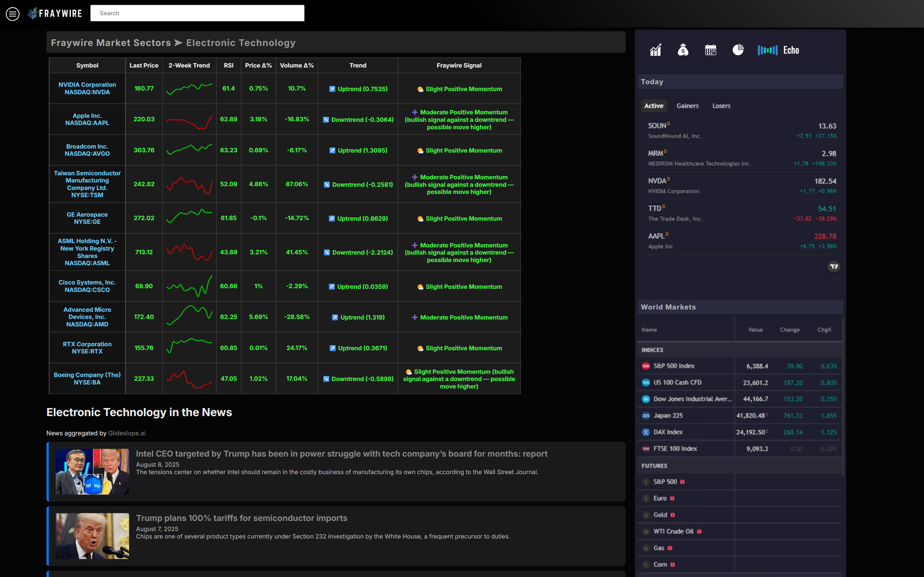Click the uptrend arrow icon for GE Aerospace

click(332, 219)
